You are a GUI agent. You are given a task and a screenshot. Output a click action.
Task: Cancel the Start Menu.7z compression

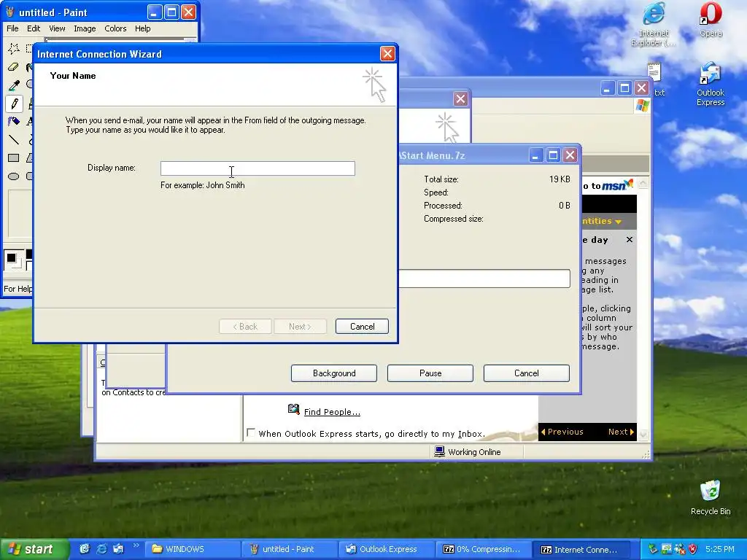[527, 373]
